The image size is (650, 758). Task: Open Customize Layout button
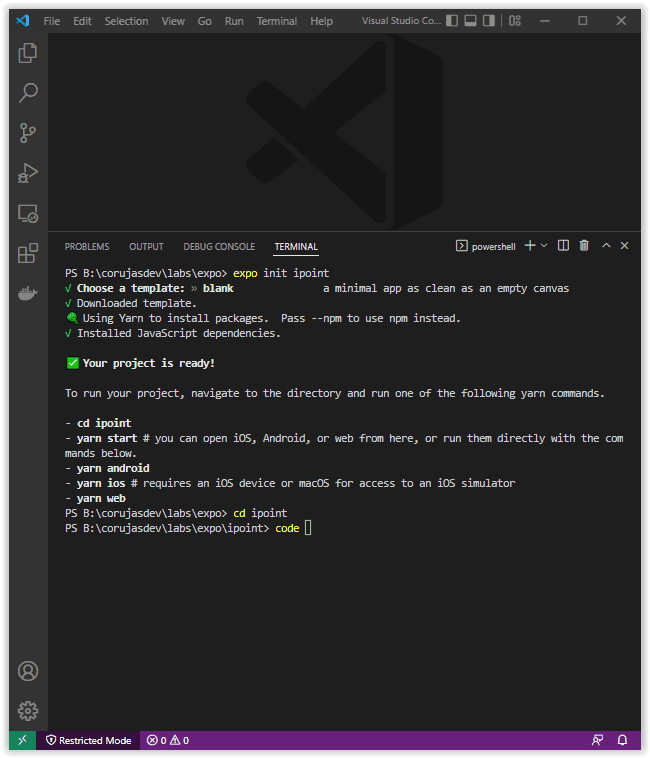pyautogui.click(x=515, y=21)
